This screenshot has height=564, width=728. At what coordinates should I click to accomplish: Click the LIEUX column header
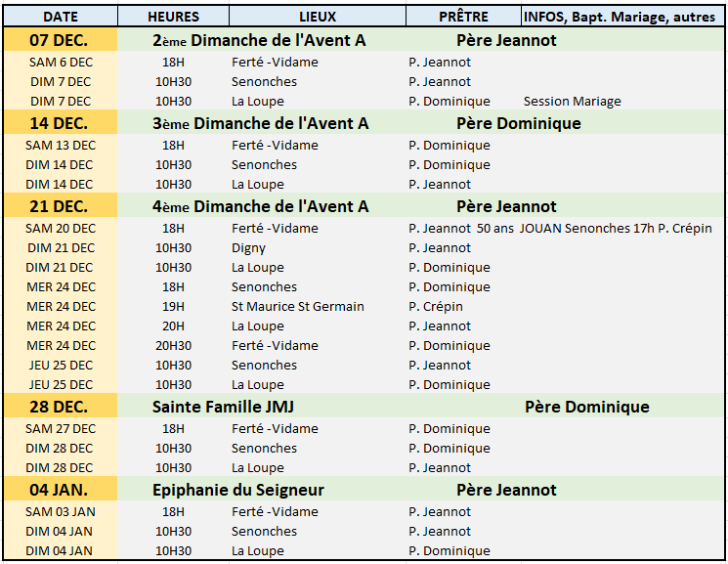click(318, 17)
